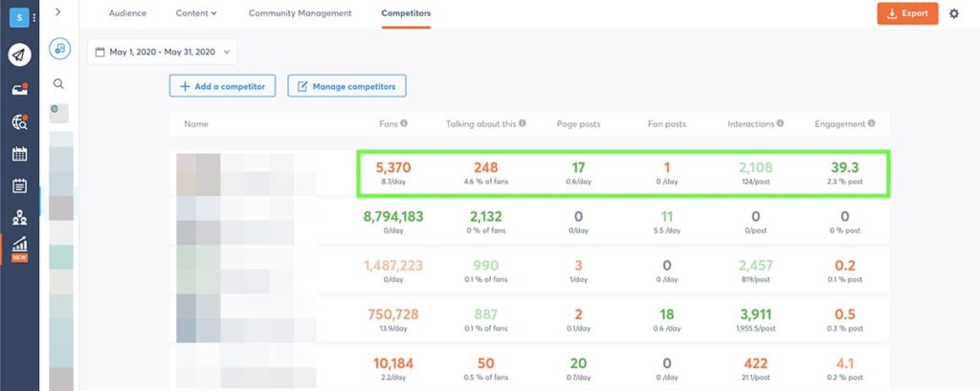Screen dimensions: 980x391
Task: Expand the date range May 2020 dropdown
Action: pyautogui.click(x=161, y=52)
